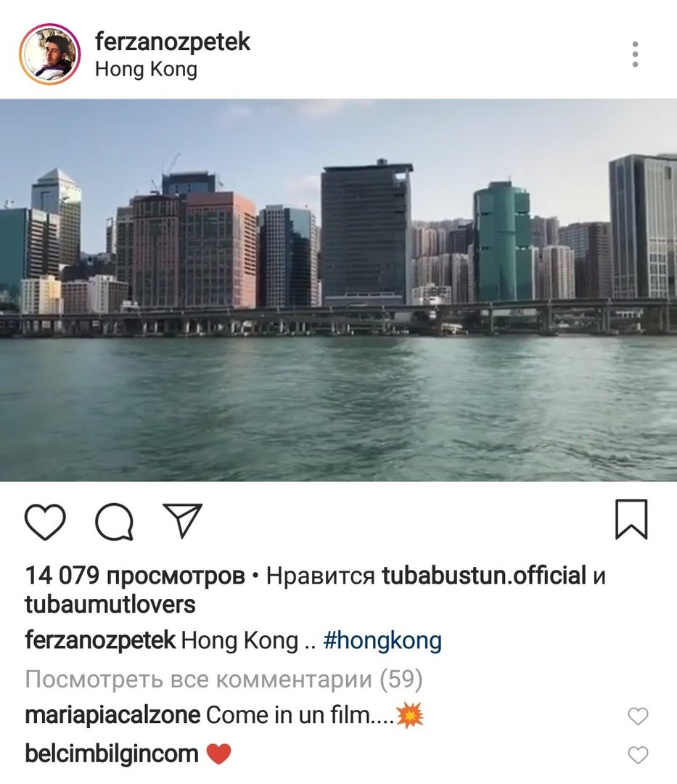Screen dimensions: 677x784
Task: Expand all 59 comments
Action: point(223,679)
